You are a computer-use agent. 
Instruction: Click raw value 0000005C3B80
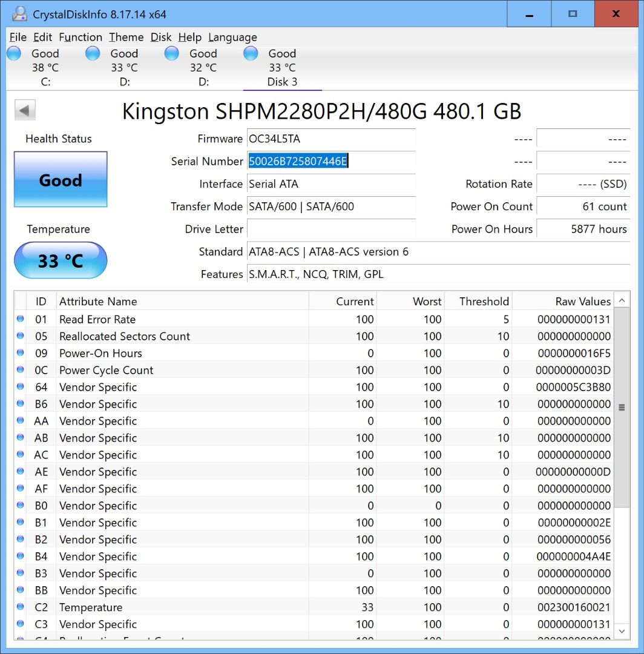(573, 387)
